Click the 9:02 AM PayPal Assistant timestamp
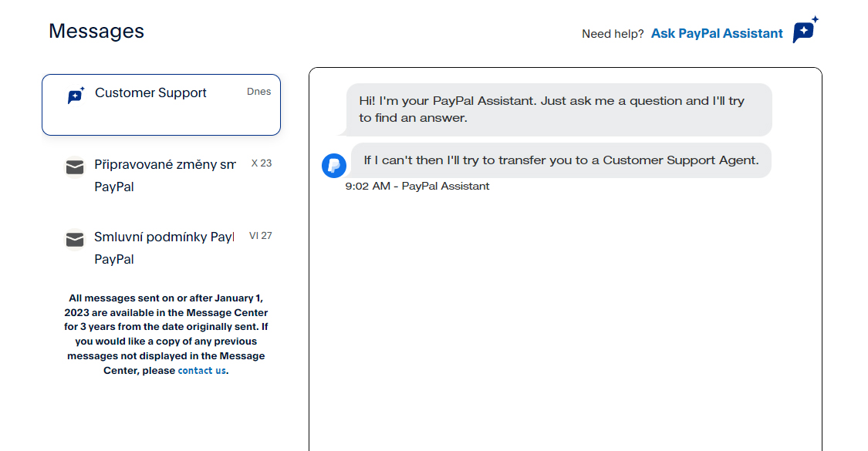868x451 pixels. click(417, 186)
